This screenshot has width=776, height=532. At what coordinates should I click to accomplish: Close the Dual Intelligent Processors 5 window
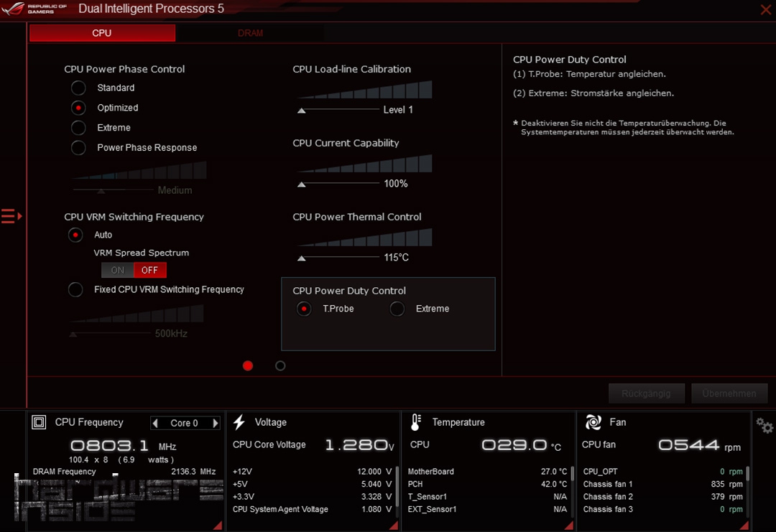pyautogui.click(x=766, y=9)
